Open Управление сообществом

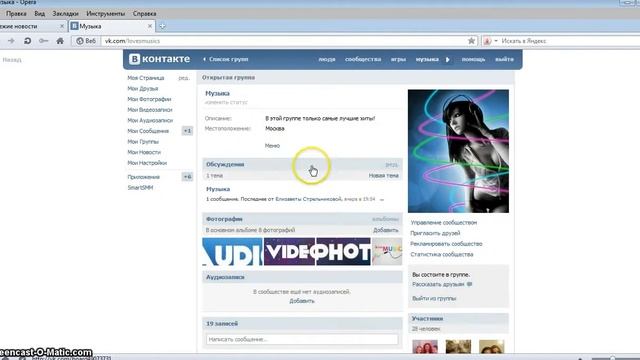(x=444, y=222)
